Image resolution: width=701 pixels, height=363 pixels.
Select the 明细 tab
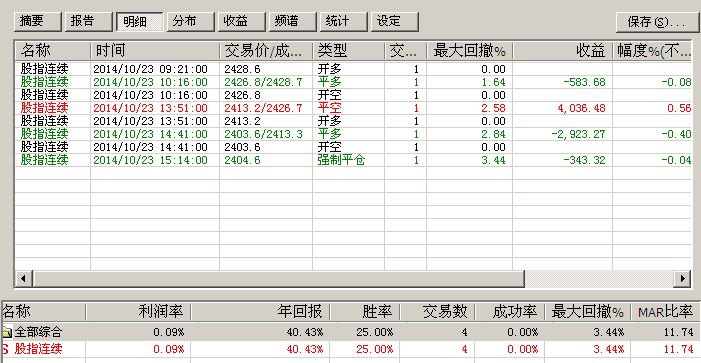pyautogui.click(x=139, y=21)
